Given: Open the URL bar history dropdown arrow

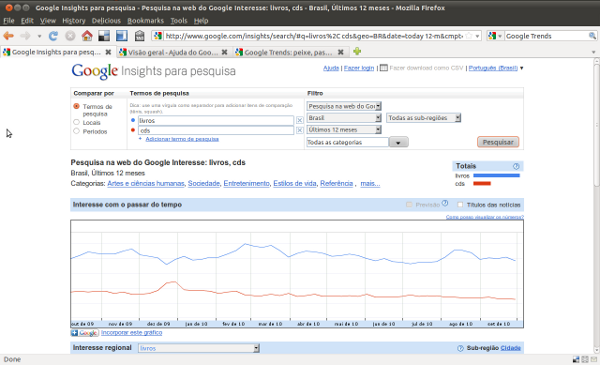Looking at the screenshot, I should 477,36.
